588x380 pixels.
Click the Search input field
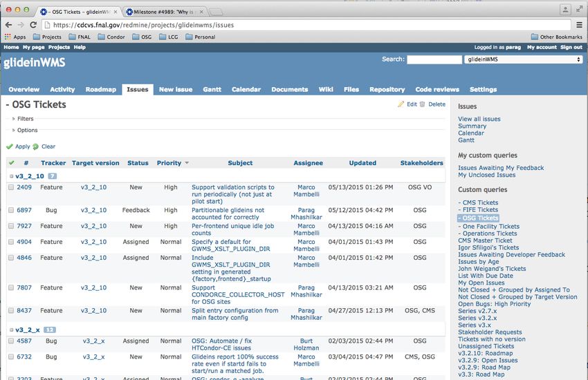[x=434, y=59]
